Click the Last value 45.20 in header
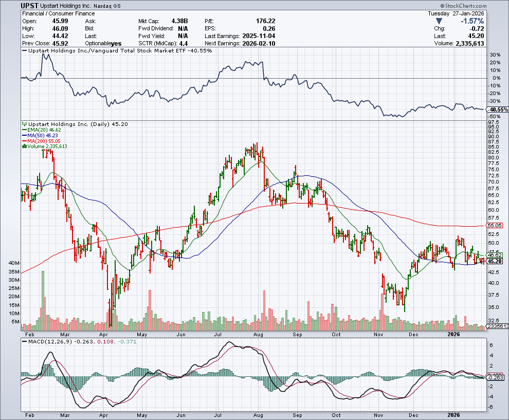The height and width of the screenshot is (420, 509). pos(477,36)
